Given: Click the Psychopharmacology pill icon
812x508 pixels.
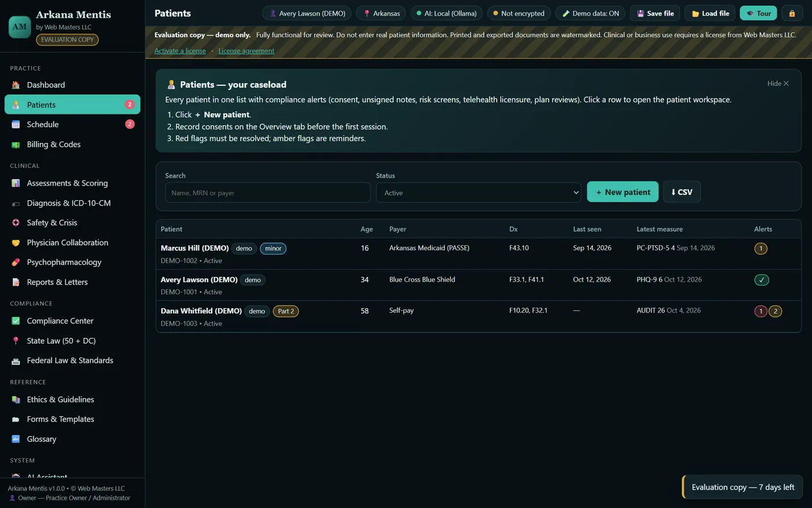Looking at the screenshot, I should pos(16,262).
